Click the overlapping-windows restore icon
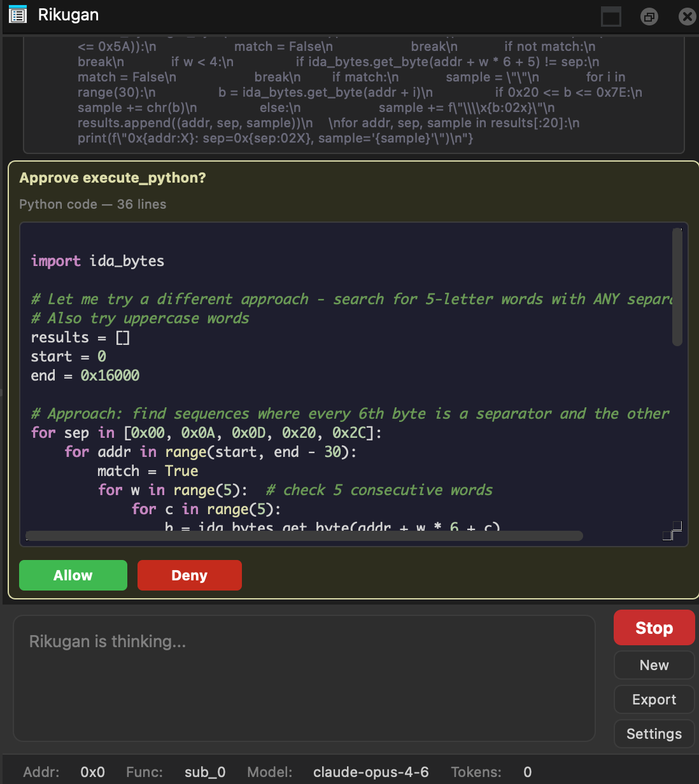699x784 pixels. tap(649, 17)
